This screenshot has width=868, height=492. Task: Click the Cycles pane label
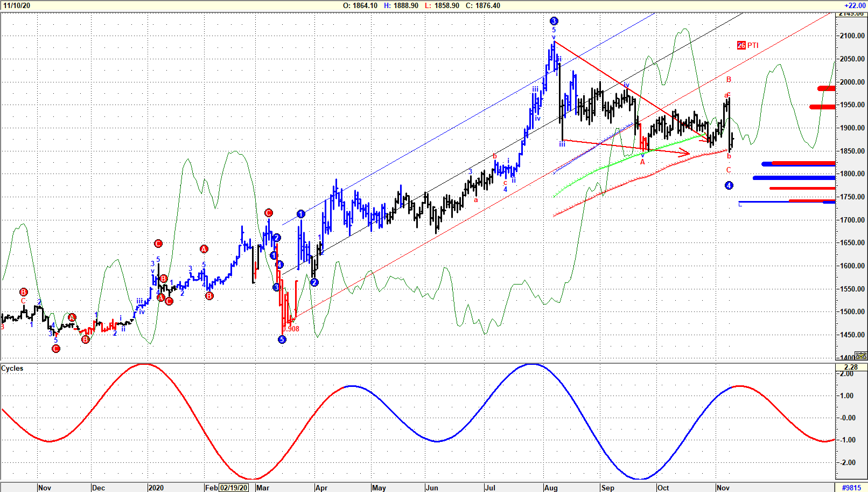tap(12, 369)
